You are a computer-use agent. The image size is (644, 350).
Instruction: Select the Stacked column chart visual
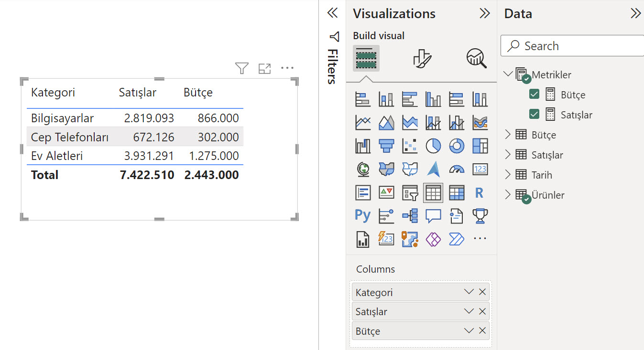click(x=386, y=99)
